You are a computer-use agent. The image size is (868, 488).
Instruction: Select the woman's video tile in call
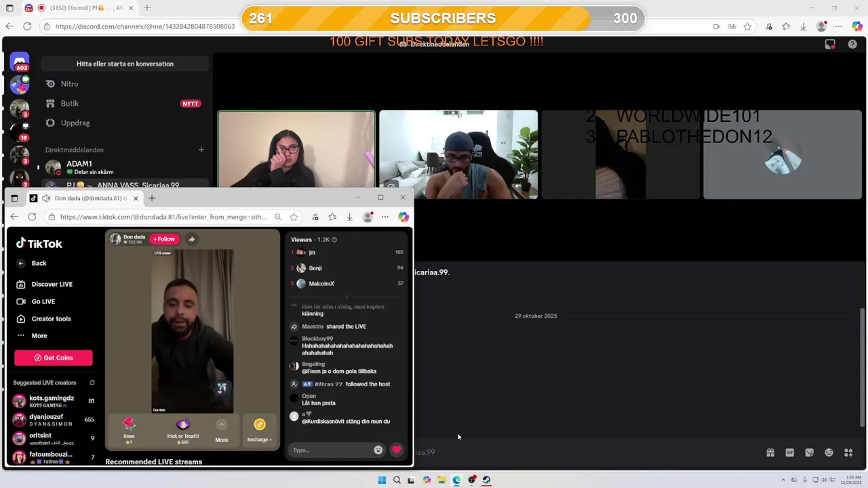296,149
